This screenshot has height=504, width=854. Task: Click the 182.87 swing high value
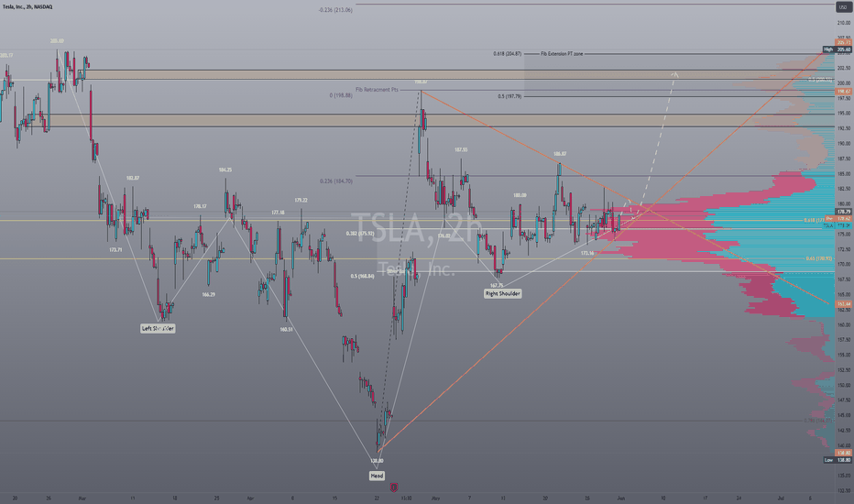point(132,178)
